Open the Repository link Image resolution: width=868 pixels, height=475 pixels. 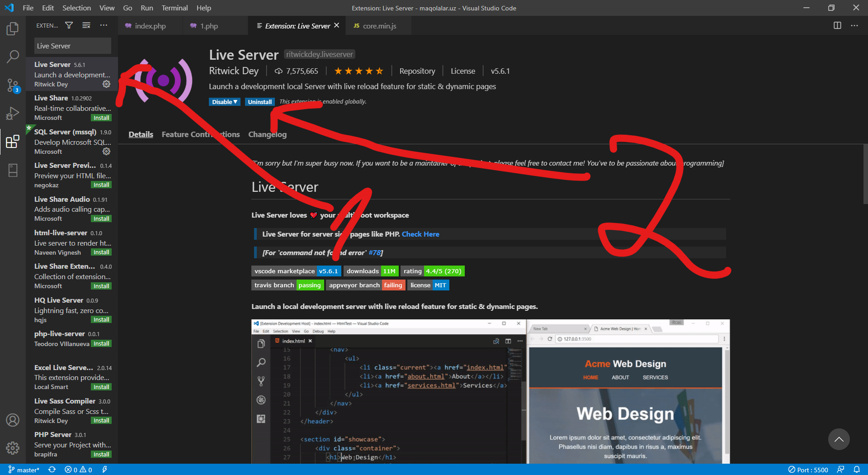417,71
